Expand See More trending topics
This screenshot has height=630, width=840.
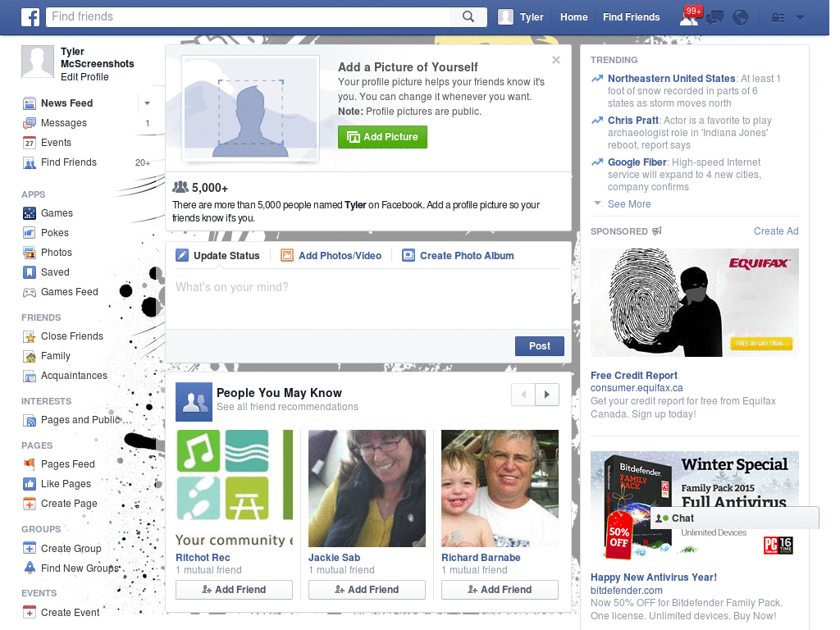[629, 204]
